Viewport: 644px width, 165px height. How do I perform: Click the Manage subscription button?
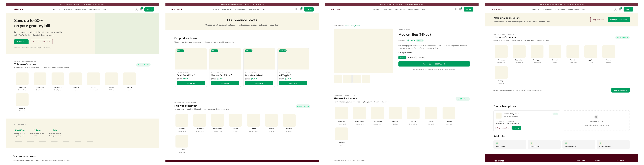619,20
